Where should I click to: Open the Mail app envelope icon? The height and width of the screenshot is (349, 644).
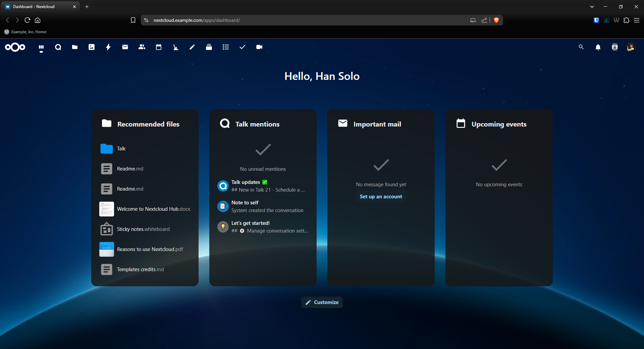(x=125, y=47)
